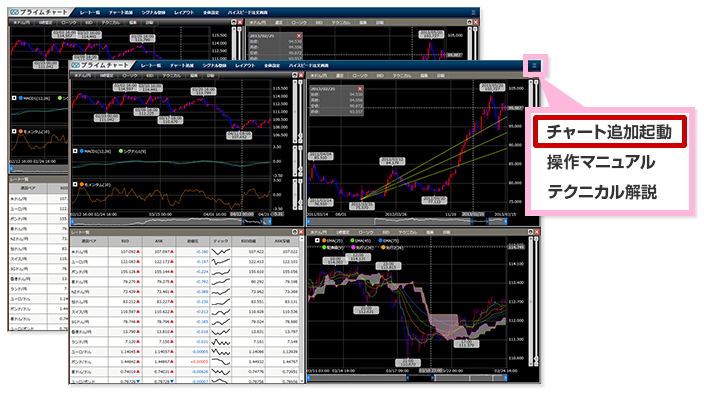Click the detach icon on the Ichimoku chart panel

[x=531, y=232]
